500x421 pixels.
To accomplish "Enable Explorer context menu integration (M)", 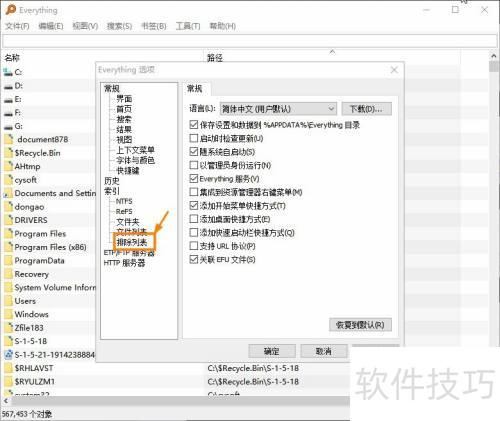I will tap(194, 192).
